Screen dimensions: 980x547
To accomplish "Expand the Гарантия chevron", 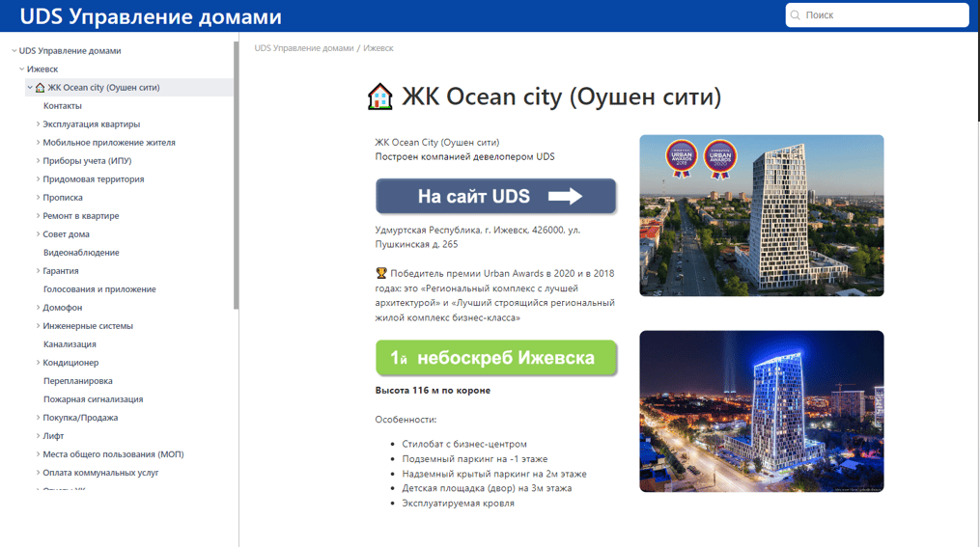I will (38, 271).
